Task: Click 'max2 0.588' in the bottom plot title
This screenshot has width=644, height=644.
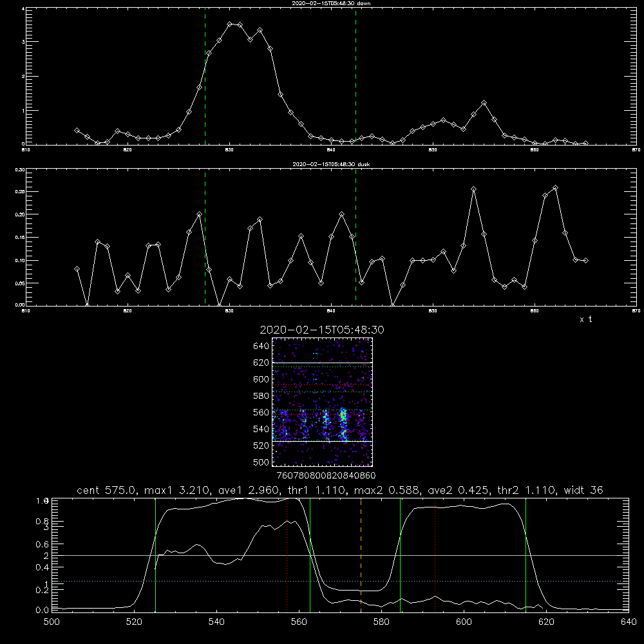Action: click(386, 490)
